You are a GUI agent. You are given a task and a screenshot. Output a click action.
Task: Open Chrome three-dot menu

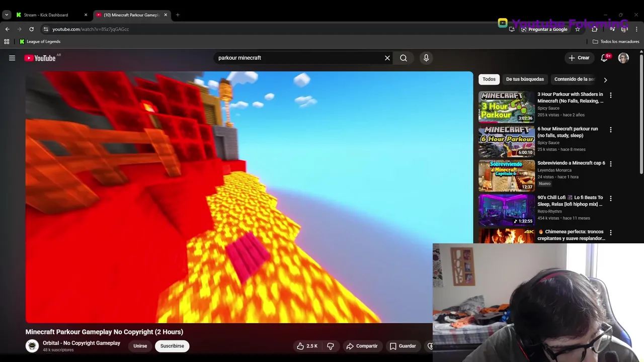coord(636,29)
